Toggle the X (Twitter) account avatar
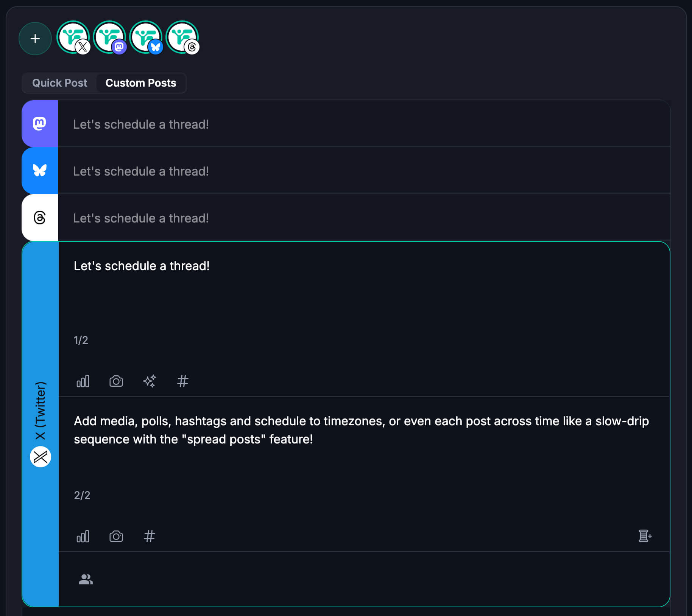Viewport: 692px width, 616px height. (x=73, y=37)
